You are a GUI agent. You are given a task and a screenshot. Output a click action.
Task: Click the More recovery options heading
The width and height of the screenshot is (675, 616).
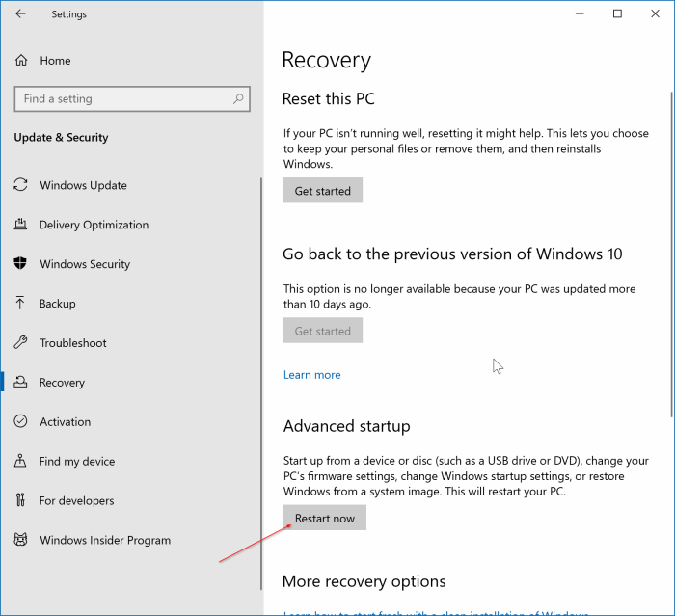tap(364, 581)
